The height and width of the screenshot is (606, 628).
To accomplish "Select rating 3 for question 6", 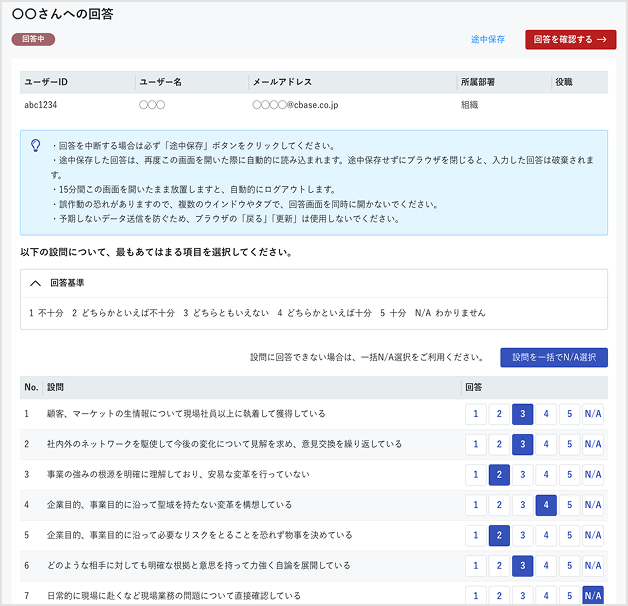I will coord(522,566).
